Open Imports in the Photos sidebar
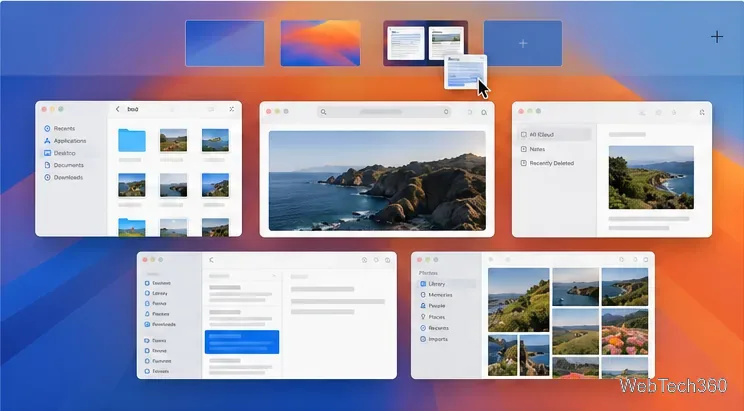Viewport: 744px width, 411px height. [438, 339]
